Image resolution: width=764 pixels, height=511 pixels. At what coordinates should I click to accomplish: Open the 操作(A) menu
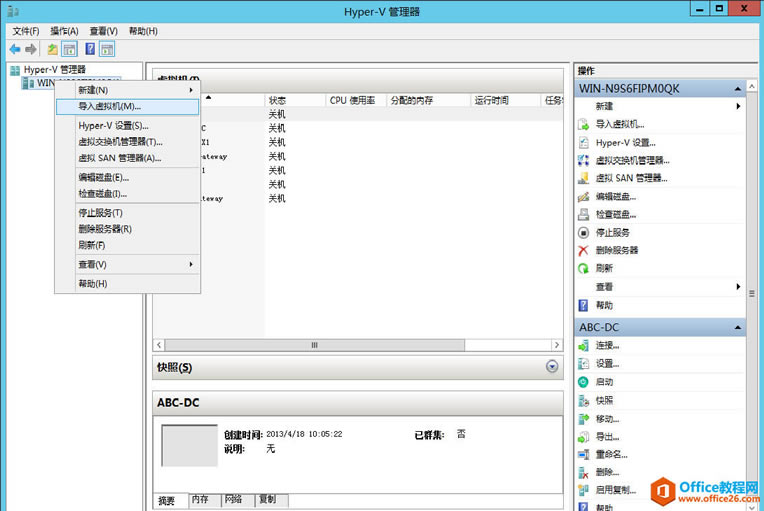pyautogui.click(x=64, y=31)
